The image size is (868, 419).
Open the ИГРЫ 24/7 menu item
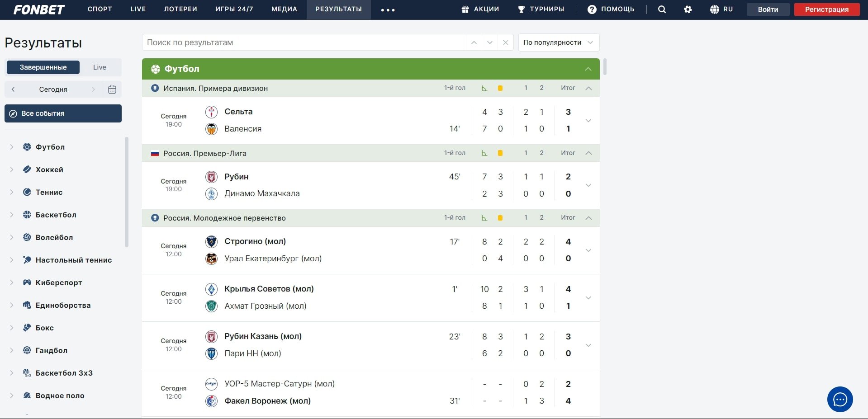pos(234,9)
